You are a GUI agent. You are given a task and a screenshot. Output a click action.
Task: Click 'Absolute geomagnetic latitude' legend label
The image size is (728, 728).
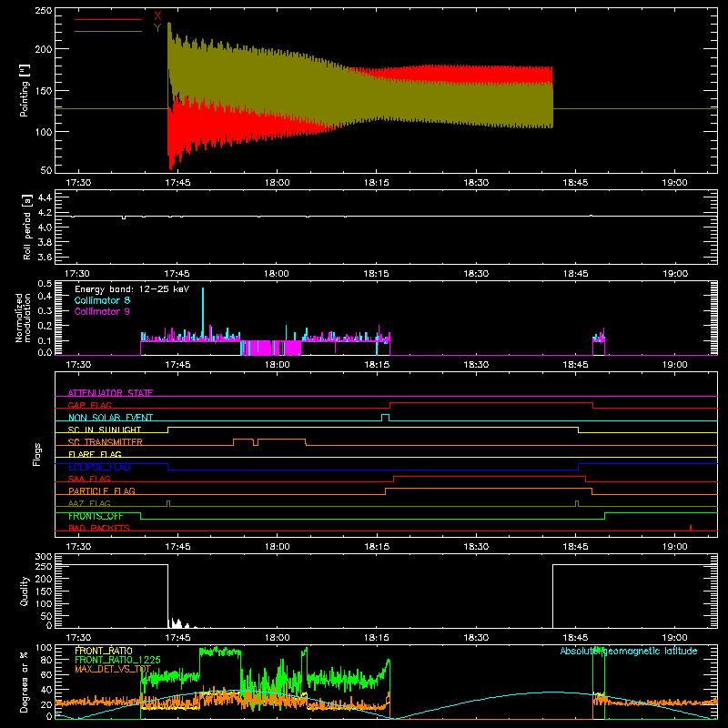tap(629, 651)
